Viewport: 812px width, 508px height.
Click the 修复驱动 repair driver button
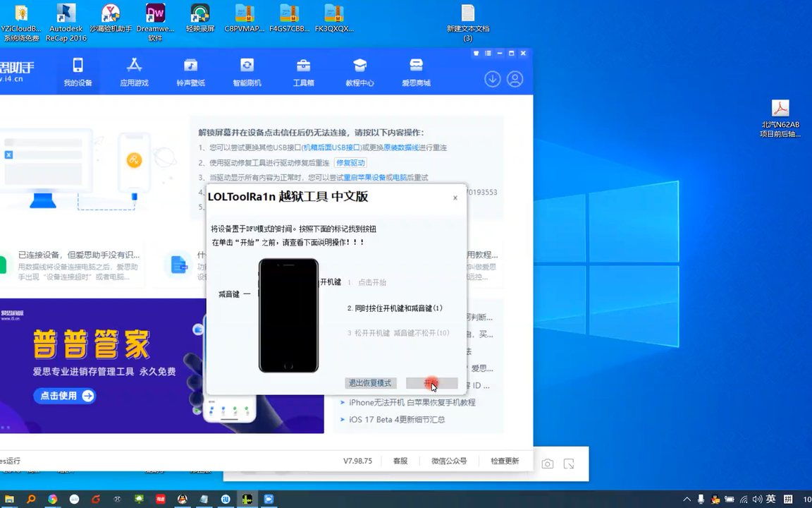(350, 162)
